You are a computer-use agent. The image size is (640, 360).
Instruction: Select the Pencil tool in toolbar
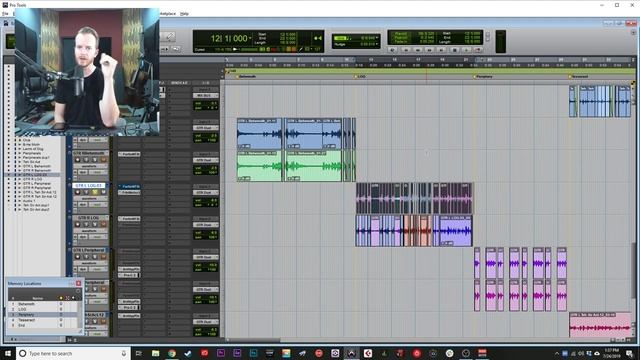click(169, 37)
